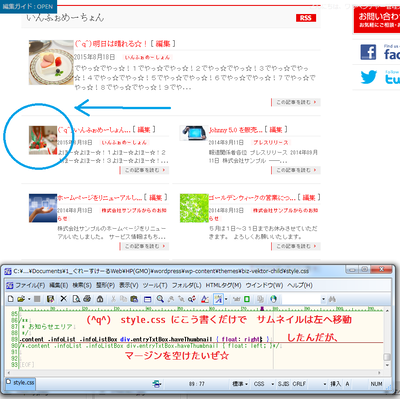Screen dimensions: 400x399
Task: Open the Twitter link in the sidebar
Action: point(379,77)
